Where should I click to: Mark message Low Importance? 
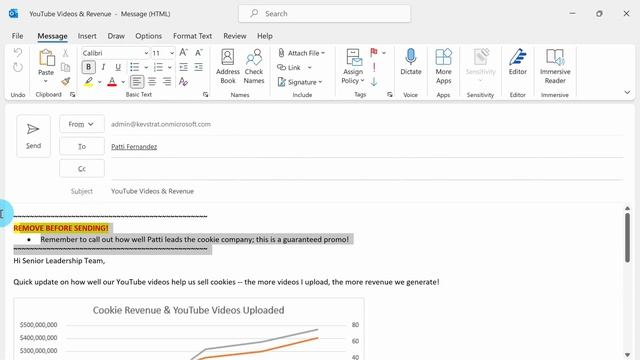click(374, 82)
